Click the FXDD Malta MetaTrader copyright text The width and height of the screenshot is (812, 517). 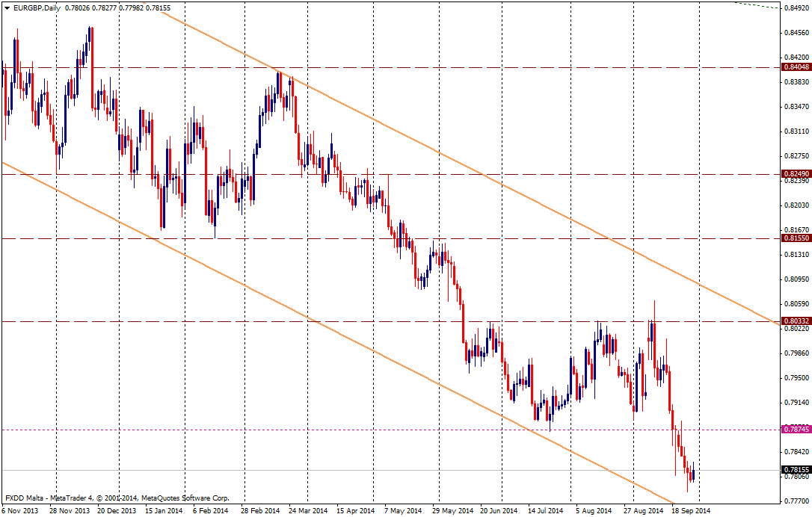tap(117, 498)
